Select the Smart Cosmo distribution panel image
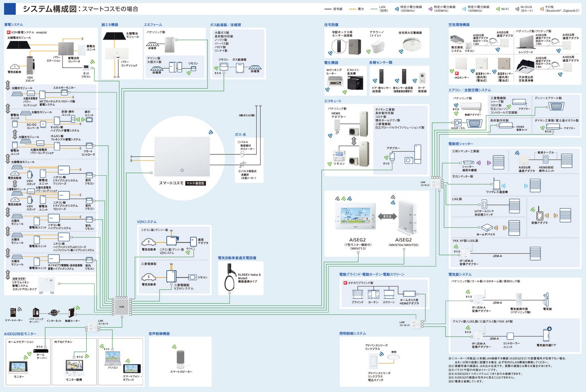Image resolution: width=586 pixels, height=392 pixels. tap(182, 156)
